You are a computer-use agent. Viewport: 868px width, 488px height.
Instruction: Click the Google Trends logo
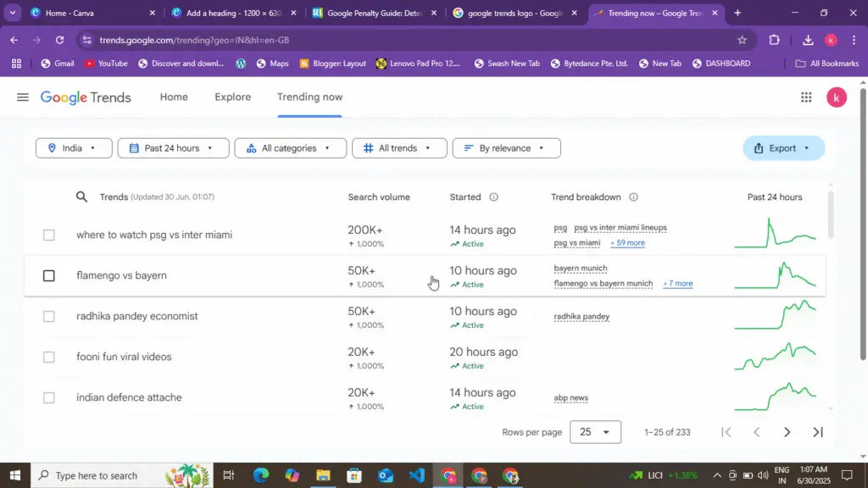point(86,97)
